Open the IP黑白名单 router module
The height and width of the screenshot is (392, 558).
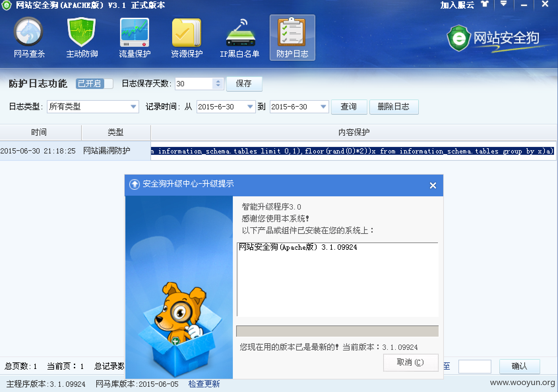[240, 38]
